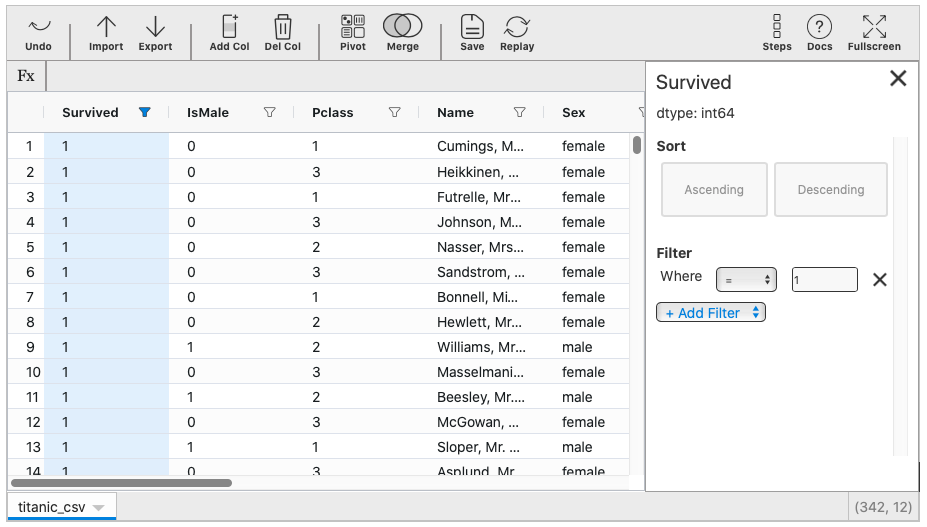Enter Fullscreen mode

pos(874,33)
